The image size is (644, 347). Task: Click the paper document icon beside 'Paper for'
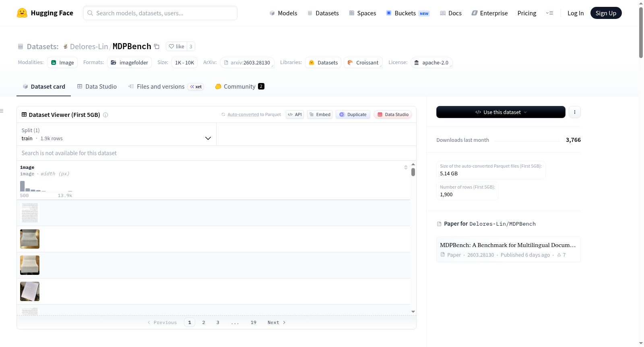click(x=439, y=224)
